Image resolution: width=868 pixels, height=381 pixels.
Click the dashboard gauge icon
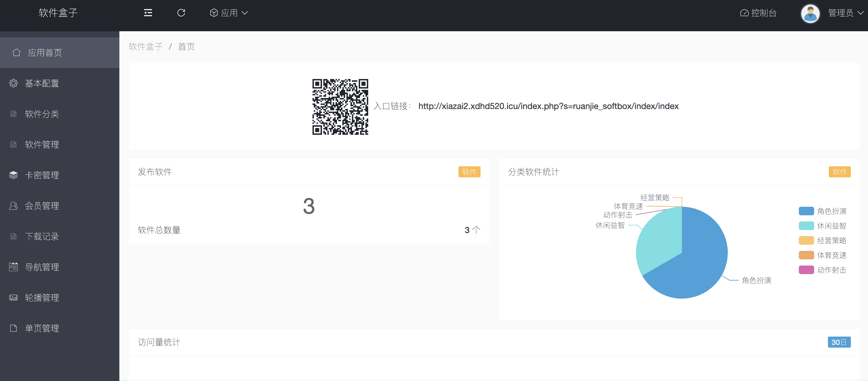744,13
